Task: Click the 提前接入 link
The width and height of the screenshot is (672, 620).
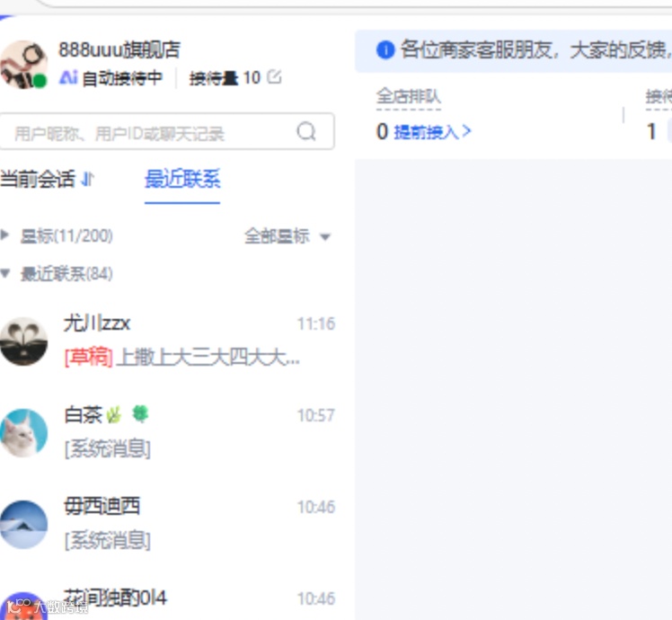Action: tap(432, 131)
